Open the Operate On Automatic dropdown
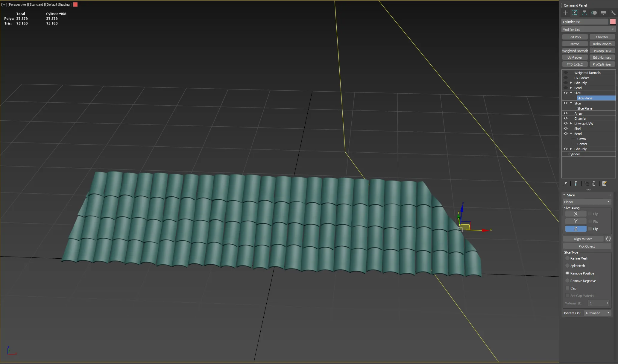This screenshot has height=364, width=618. coord(597,313)
